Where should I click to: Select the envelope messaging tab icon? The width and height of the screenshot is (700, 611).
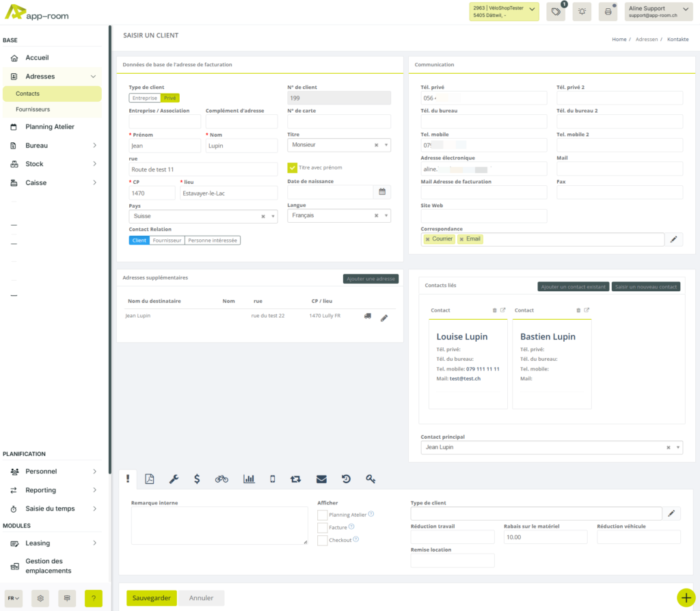tap(320, 478)
